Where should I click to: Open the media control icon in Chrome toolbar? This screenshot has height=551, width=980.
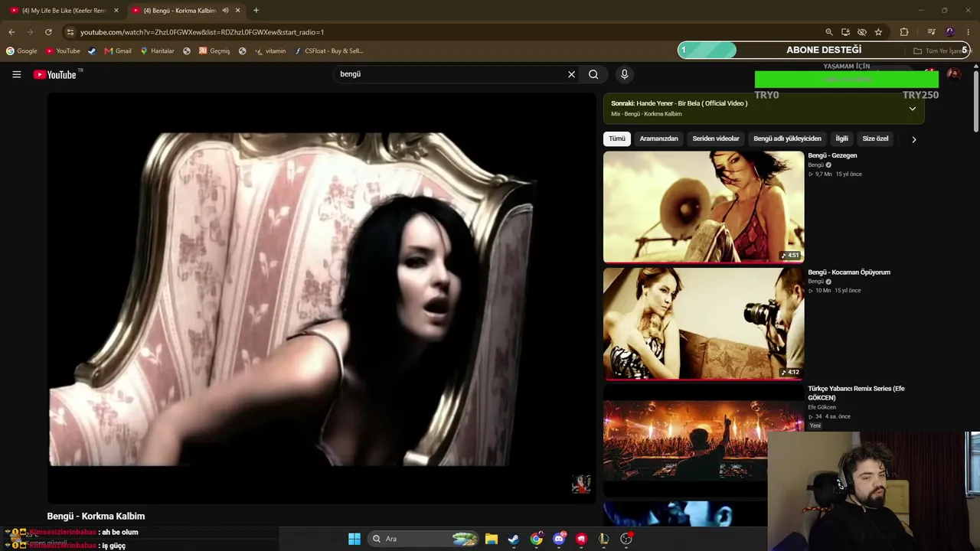pos(931,32)
